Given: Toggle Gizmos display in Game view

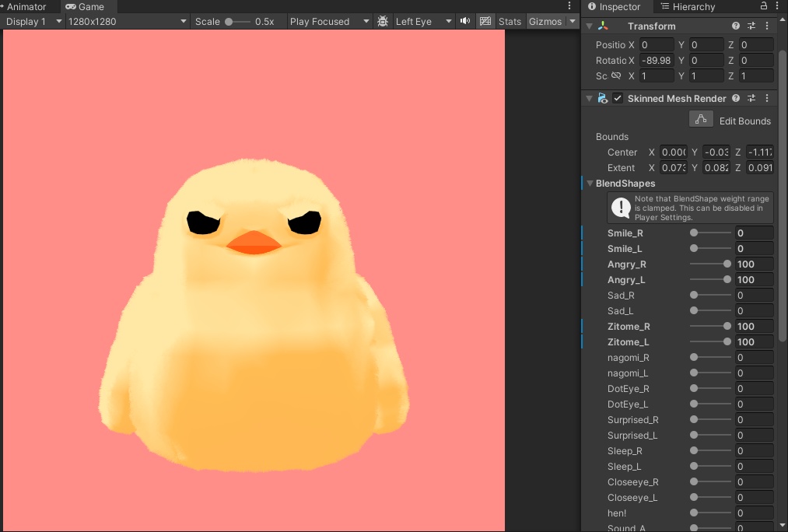Looking at the screenshot, I should (545, 21).
